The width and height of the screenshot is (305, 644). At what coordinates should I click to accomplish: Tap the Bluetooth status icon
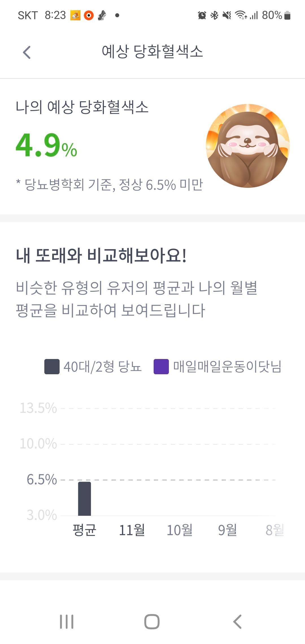point(214,15)
